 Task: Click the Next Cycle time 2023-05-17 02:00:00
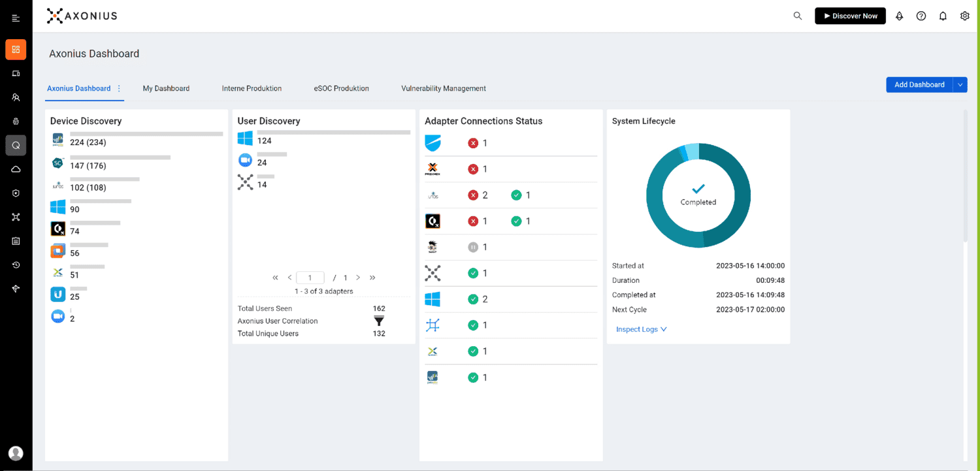pyautogui.click(x=751, y=310)
